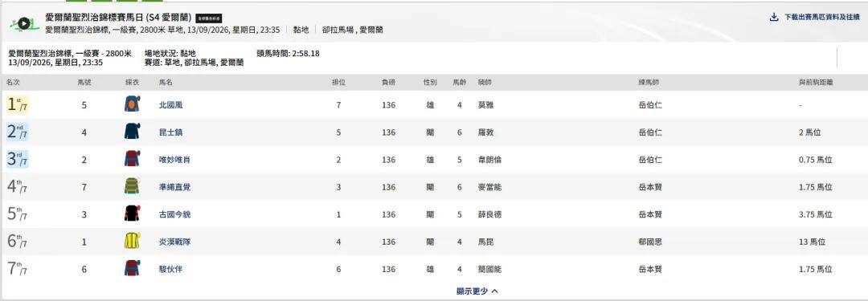
Task: Click the black label badge beside race title
Action: click(209, 18)
